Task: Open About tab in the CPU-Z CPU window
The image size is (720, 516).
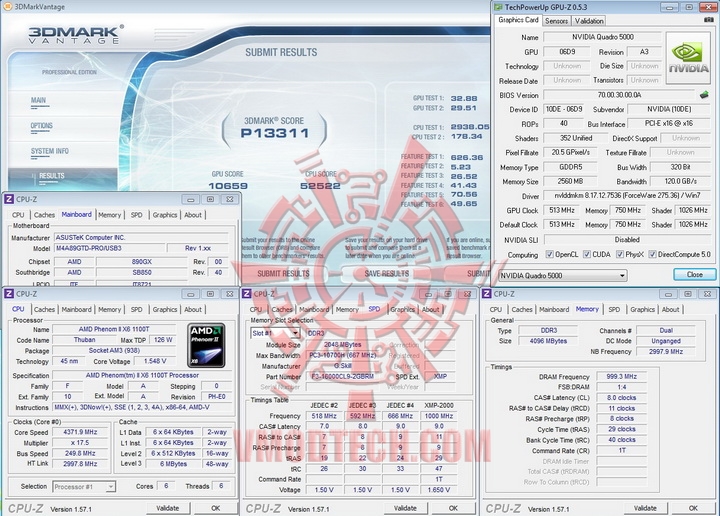Action: (x=193, y=309)
